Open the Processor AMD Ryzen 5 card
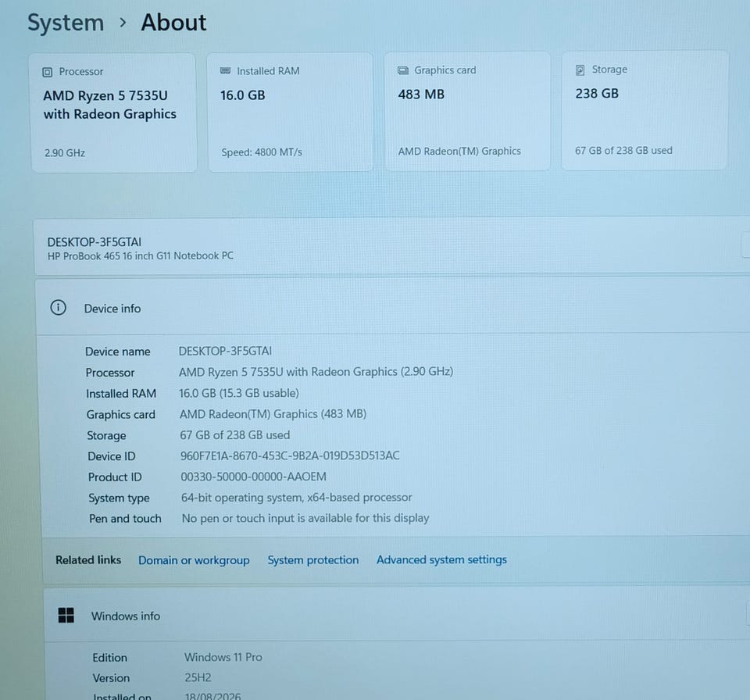The height and width of the screenshot is (700, 750). click(x=114, y=112)
